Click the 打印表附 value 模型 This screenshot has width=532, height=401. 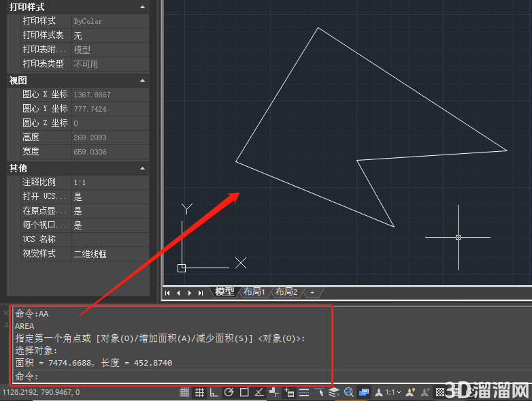110,50
